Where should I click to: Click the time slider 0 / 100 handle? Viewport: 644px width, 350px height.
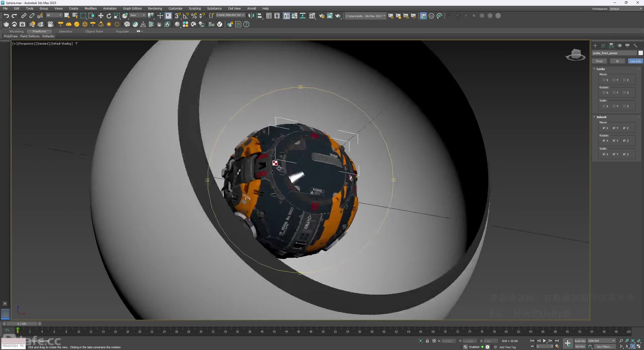point(22,324)
